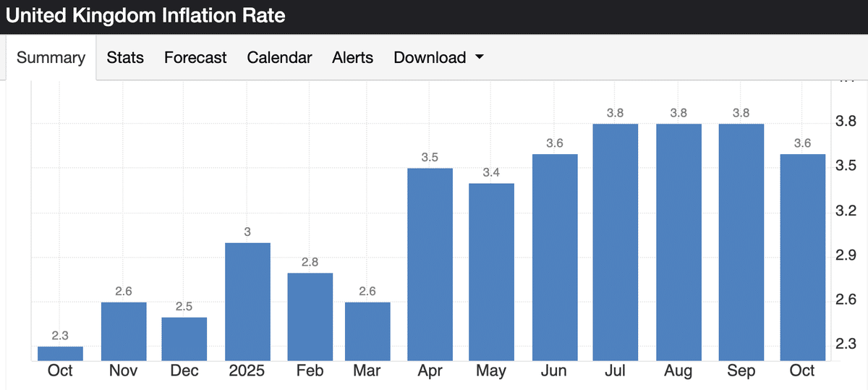Click the July 3.8 bar
868x390 pixels.
click(616, 242)
